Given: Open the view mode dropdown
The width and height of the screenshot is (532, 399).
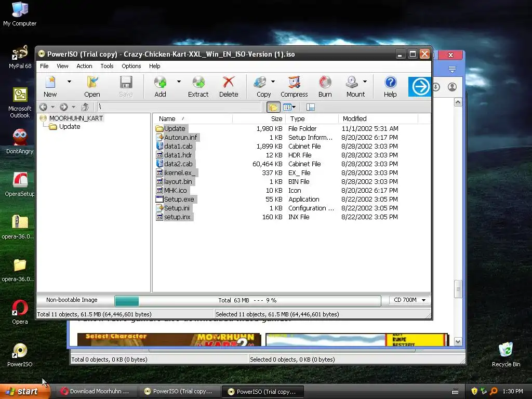Looking at the screenshot, I should (289, 107).
